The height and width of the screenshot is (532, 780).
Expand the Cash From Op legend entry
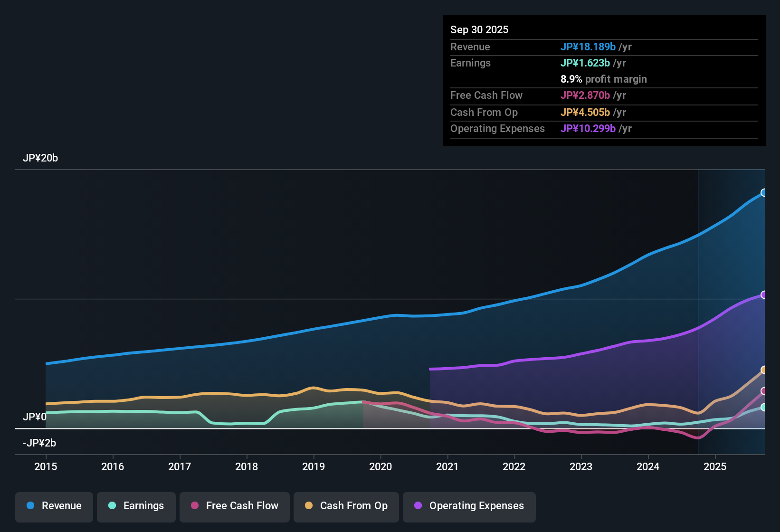(x=346, y=506)
